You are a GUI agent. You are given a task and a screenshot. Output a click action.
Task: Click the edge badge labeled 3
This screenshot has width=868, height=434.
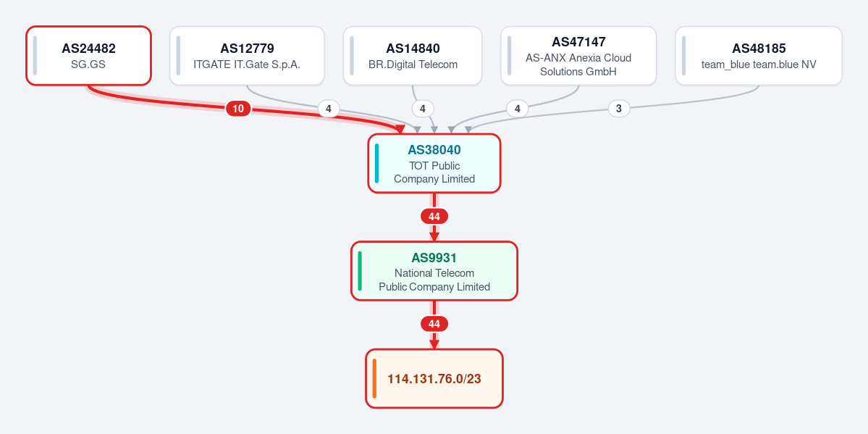tap(619, 109)
